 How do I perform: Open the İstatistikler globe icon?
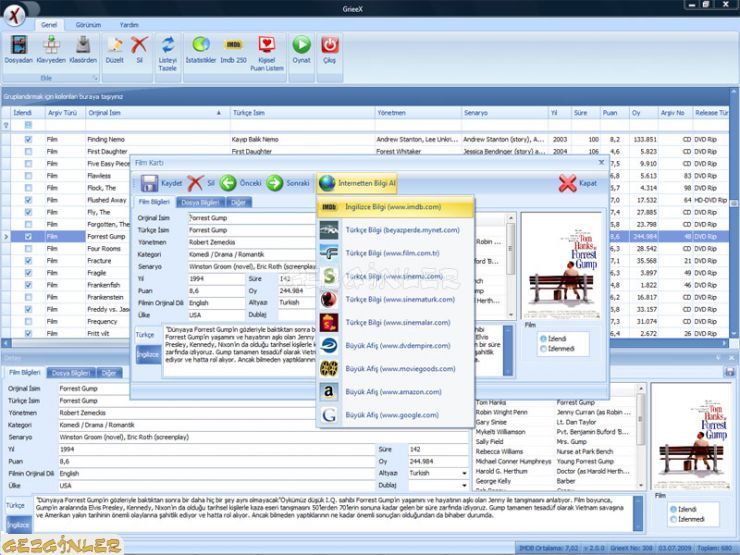point(201,45)
